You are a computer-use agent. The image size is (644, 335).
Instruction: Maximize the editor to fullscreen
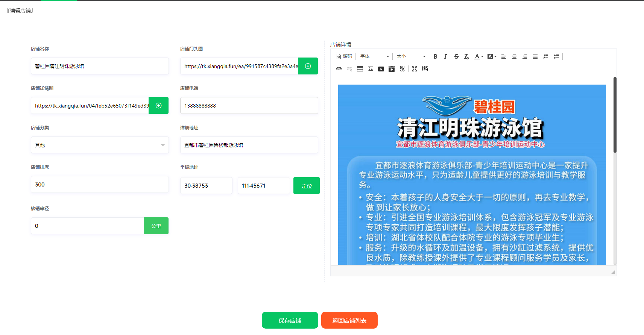pyautogui.click(x=415, y=69)
